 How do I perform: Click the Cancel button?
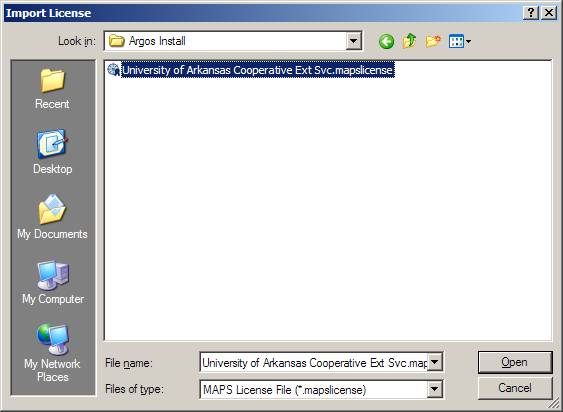click(515, 388)
